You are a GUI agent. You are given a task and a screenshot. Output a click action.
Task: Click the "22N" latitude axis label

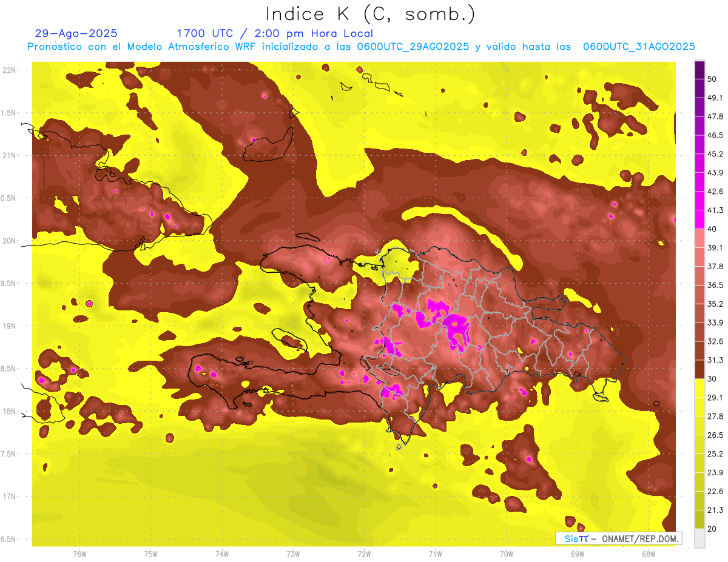[x=10, y=70]
